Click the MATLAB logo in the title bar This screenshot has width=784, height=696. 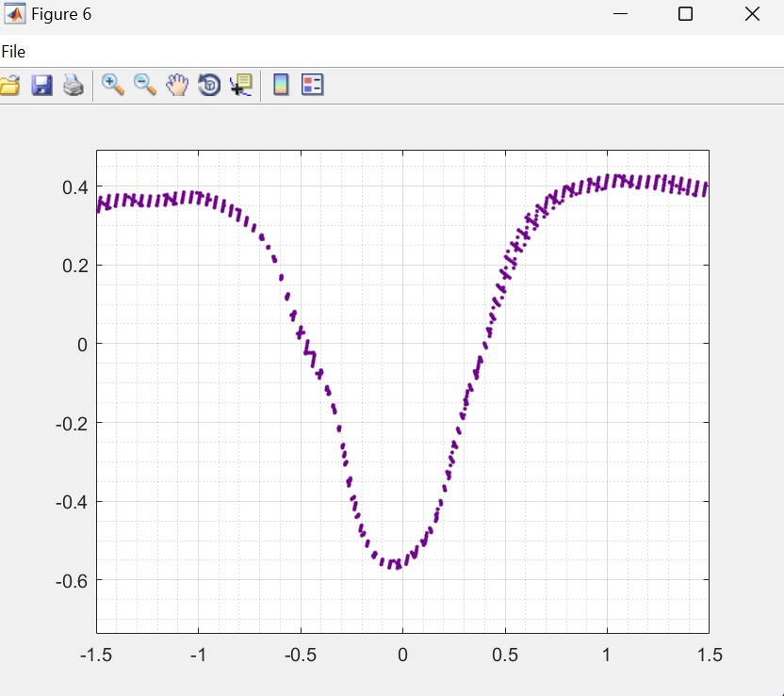click(15, 14)
